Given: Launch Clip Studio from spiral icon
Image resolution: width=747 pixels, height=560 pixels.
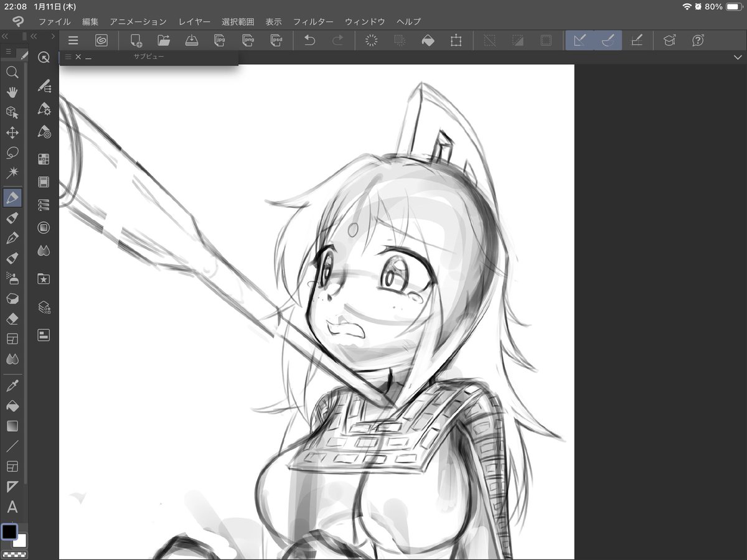Looking at the screenshot, I should tap(101, 41).
